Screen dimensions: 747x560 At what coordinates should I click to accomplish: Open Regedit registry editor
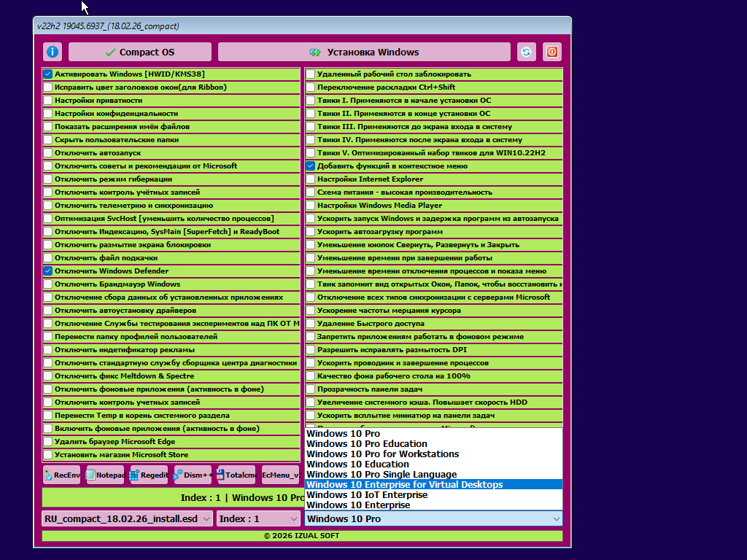(149, 475)
